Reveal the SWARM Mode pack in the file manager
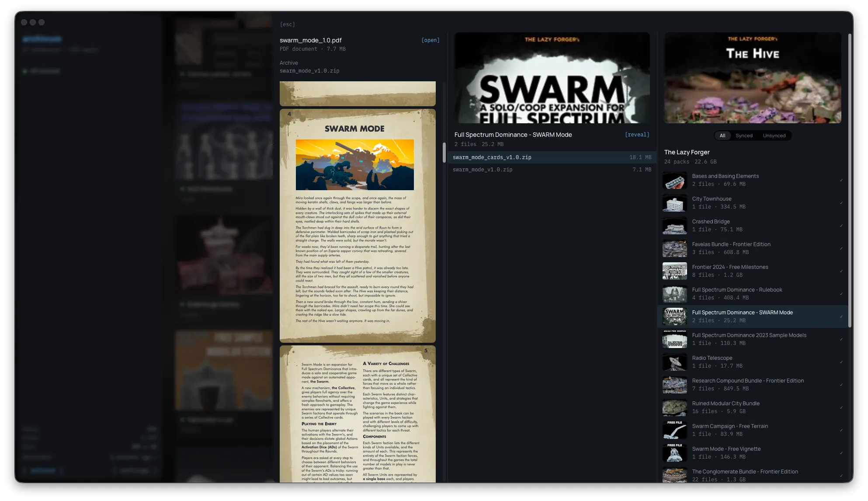The image size is (868, 501). coord(637,135)
